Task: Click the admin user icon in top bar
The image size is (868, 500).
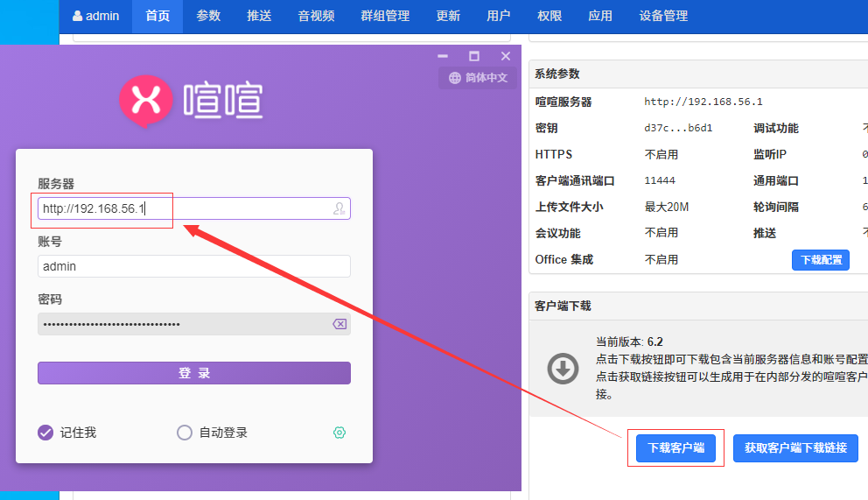Action: [x=78, y=16]
